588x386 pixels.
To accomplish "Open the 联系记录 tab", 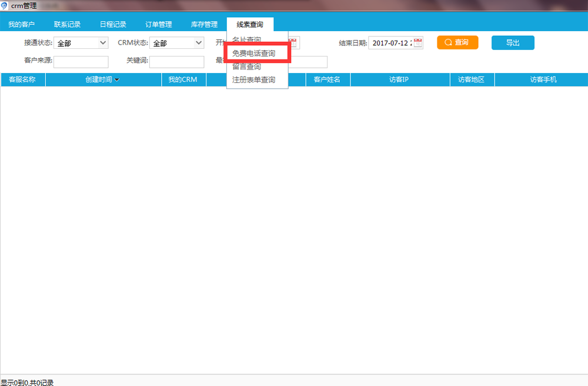I will pos(67,25).
